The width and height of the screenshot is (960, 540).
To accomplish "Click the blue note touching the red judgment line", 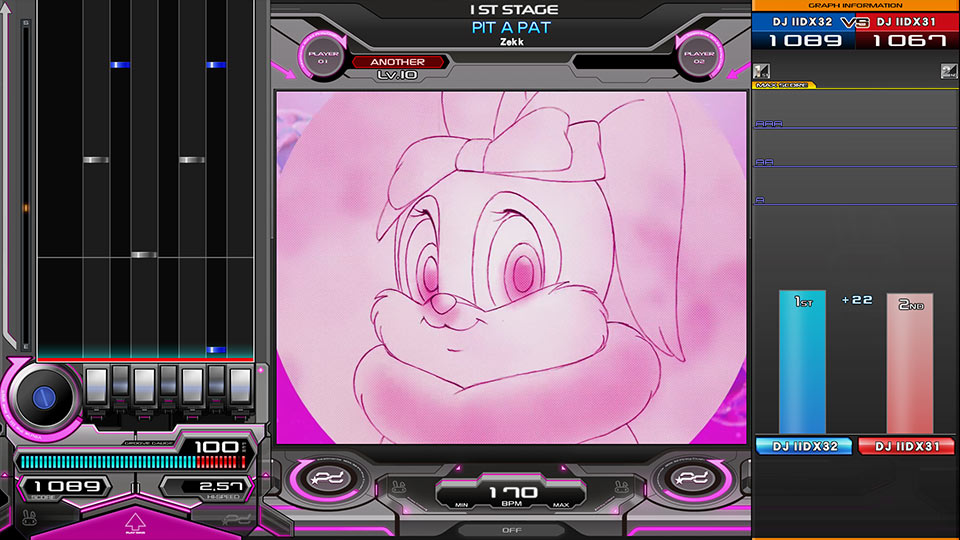I will pos(216,350).
